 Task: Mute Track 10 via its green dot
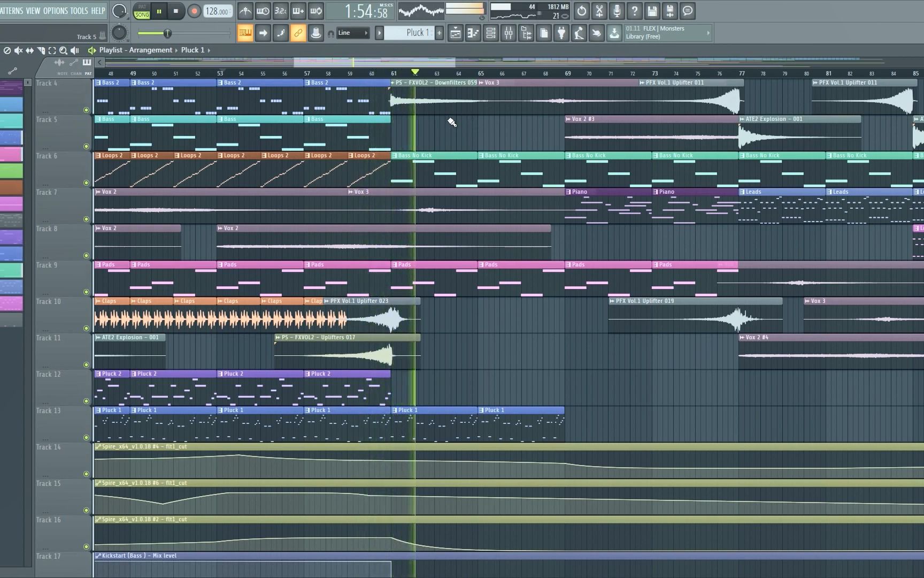pyautogui.click(x=86, y=328)
